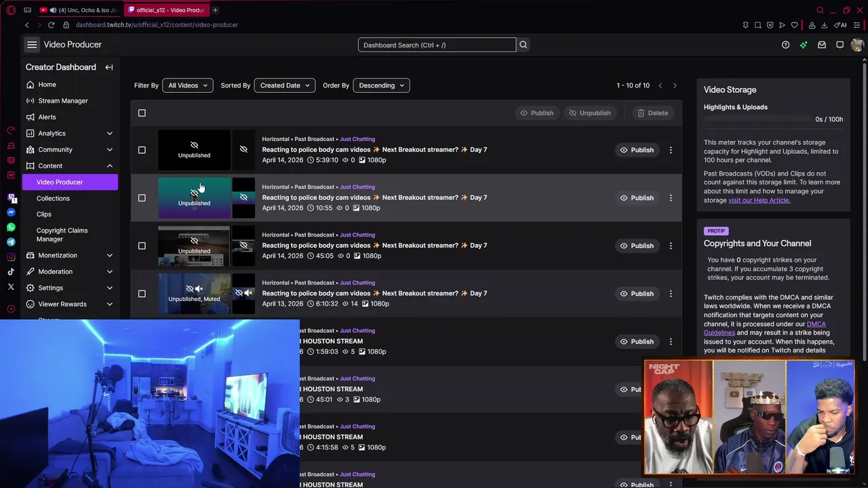This screenshot has width=868, height=488.
Task: Reload the page with the refresh icon
Action: (x=51, y=25)
